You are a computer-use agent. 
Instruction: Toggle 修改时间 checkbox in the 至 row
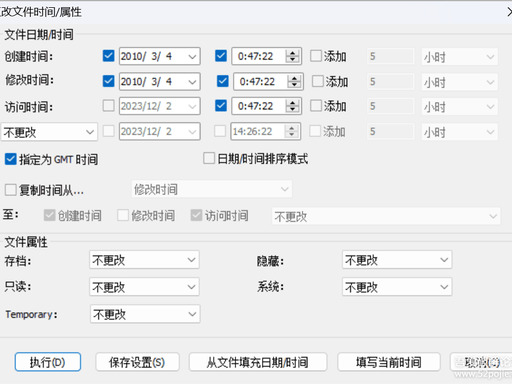123,215
